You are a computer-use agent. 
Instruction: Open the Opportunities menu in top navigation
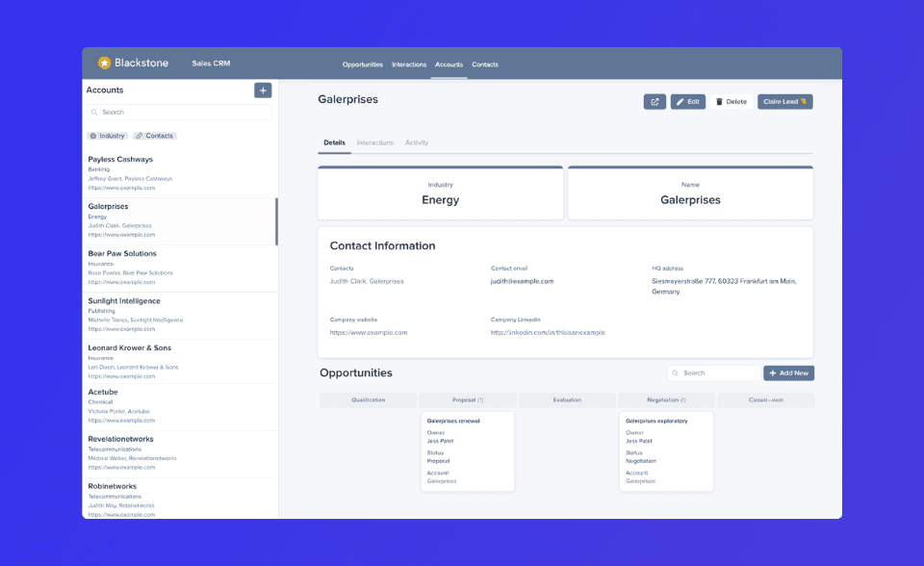click(x=362, y=64)
